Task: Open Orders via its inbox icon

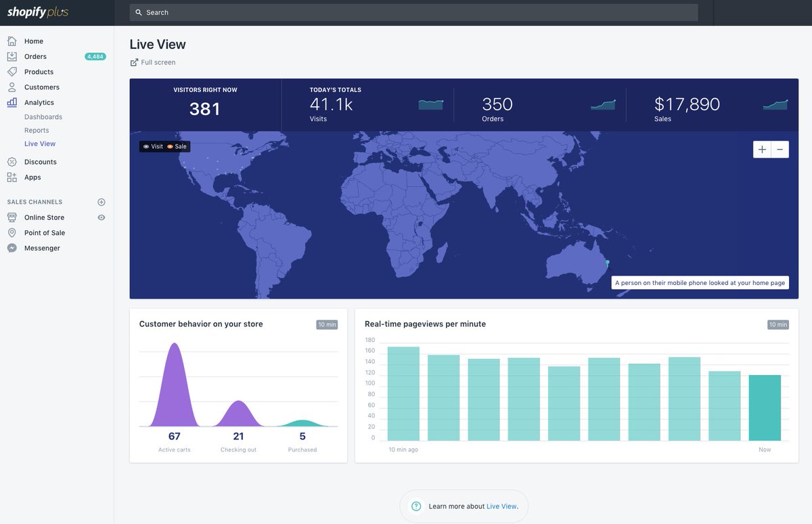Action: coord(12,57)
